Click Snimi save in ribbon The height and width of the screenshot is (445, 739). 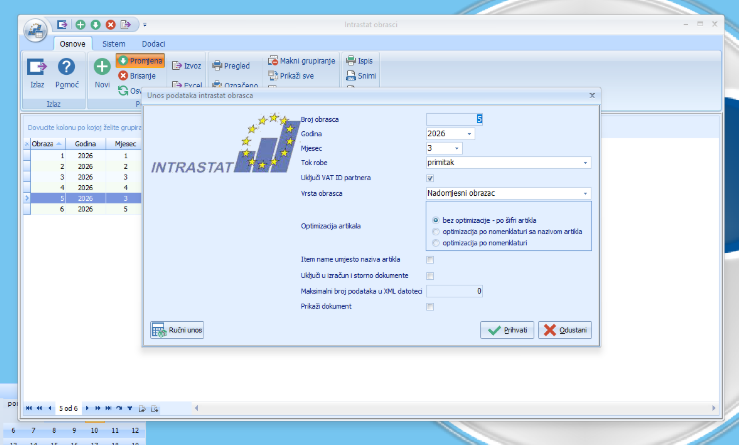click(x=361, y=76)
